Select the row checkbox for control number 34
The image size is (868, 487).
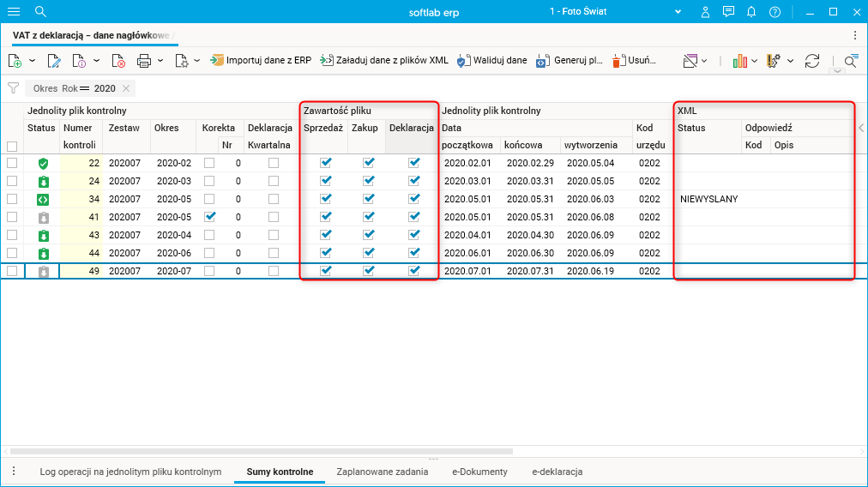pyautogui.click(x=12, y=199)
